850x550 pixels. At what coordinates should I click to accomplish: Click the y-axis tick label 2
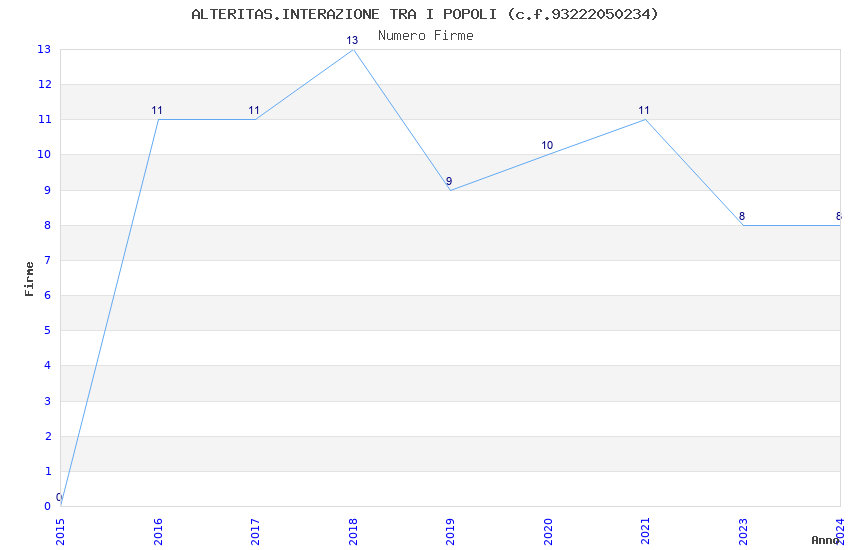point(48,436)
